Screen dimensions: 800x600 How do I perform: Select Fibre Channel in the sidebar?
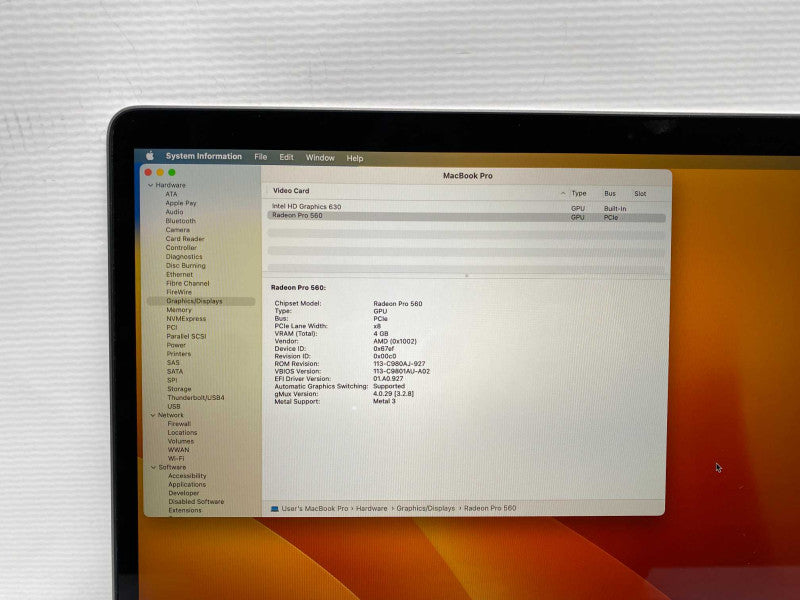pos(188,283)
